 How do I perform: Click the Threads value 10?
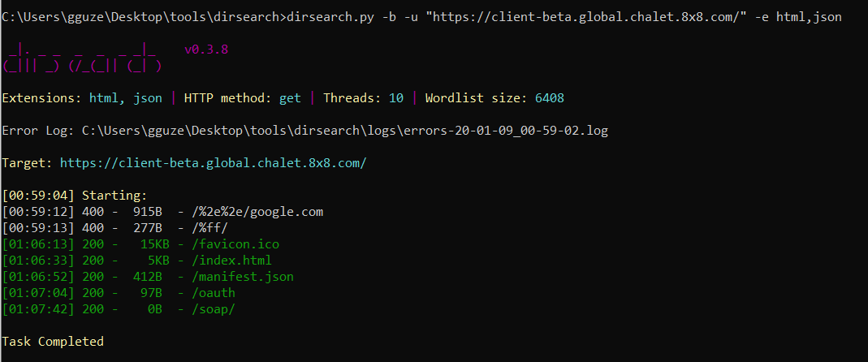395,98
